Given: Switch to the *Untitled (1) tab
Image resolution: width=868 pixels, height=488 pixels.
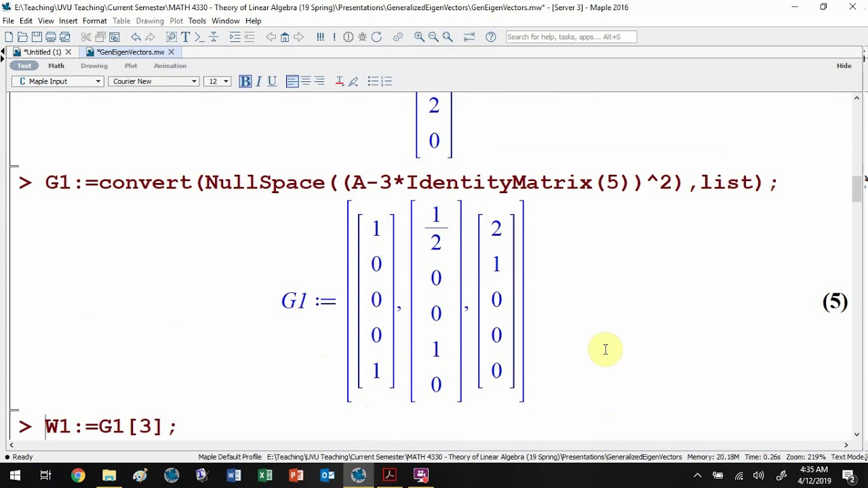Looking at the screenshot, I should pos(42,52).
